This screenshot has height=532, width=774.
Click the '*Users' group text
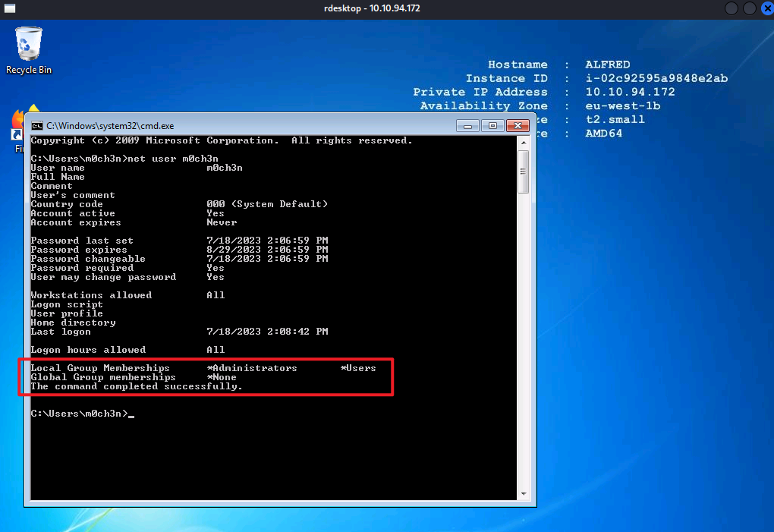tap(358, 368)
